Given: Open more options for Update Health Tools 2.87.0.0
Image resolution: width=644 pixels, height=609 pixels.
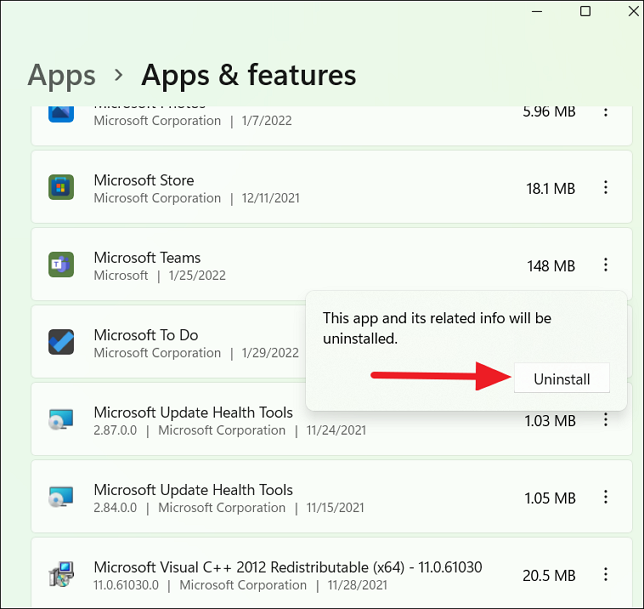Looking at the screenshot, I should 605,420.
